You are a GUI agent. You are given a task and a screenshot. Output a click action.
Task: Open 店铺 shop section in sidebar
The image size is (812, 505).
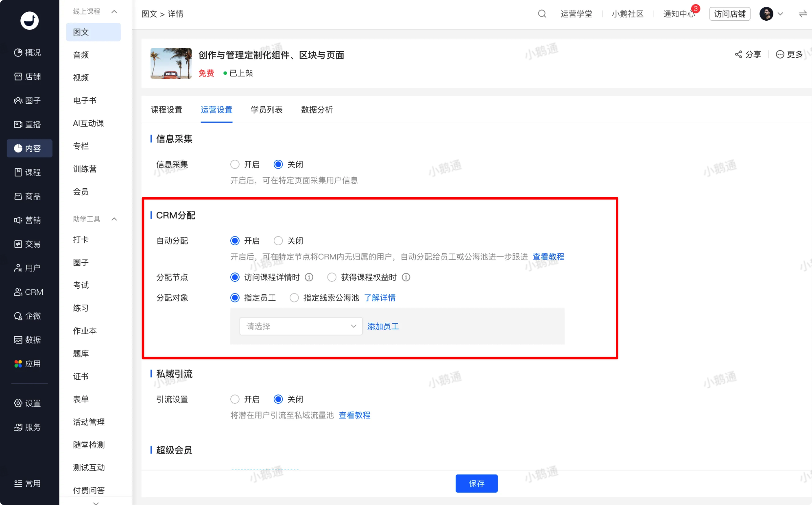[x=28, y=76]
